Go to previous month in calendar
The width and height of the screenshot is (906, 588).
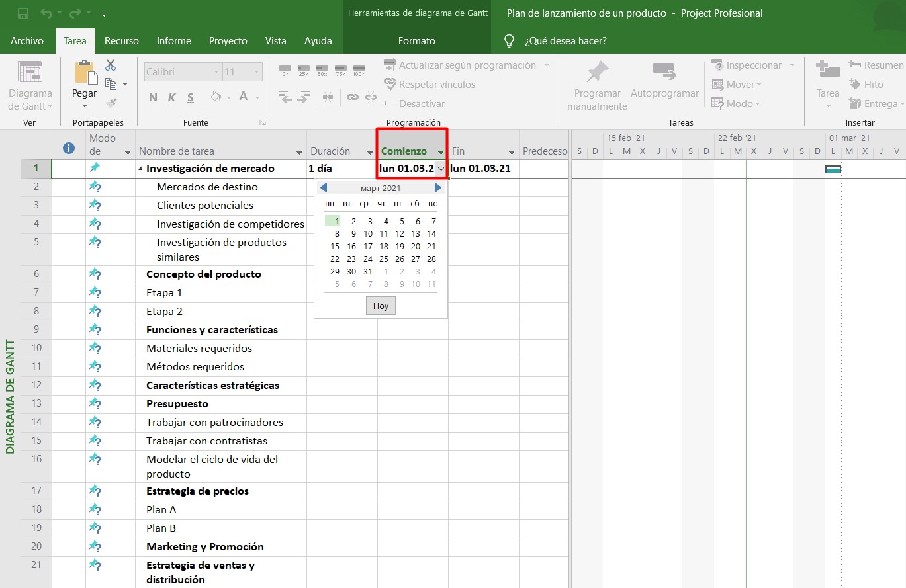[324, 189]
